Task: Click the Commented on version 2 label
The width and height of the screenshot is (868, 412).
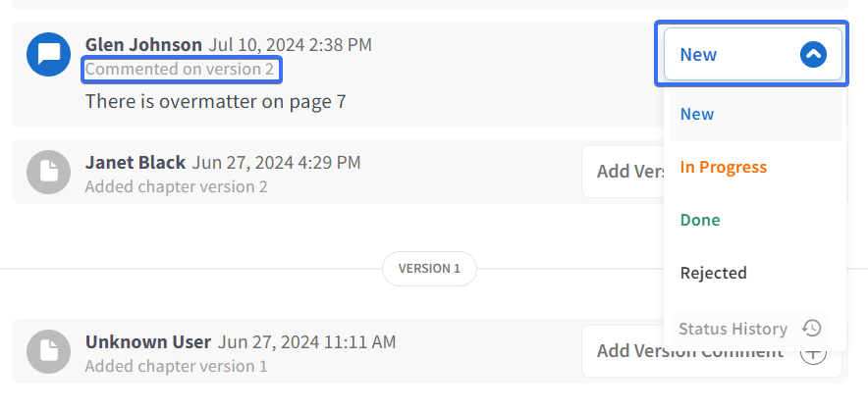Action: pos(180,70)
